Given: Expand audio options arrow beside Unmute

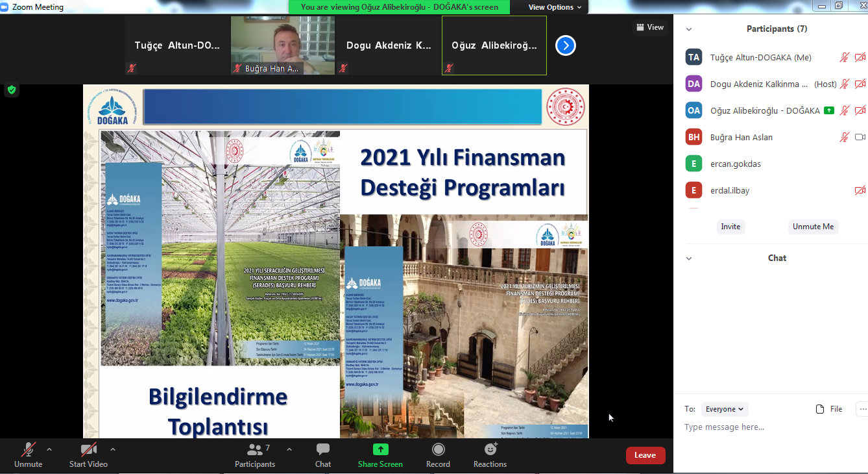Looking at the screenshot, I should point(49,449).
